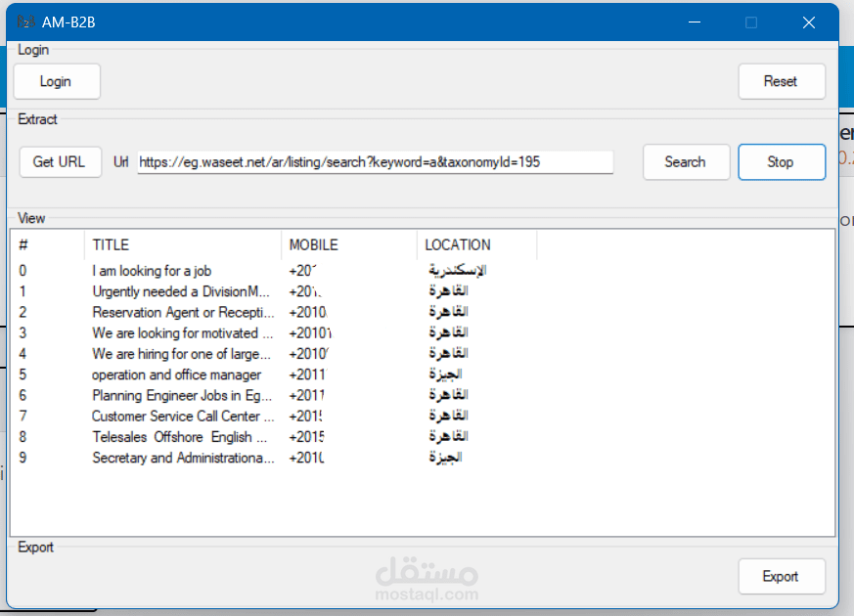Click the MOBILE column header
Viewport: 854px width, 616px height.
pyautogui.click(x=349, y=244)
